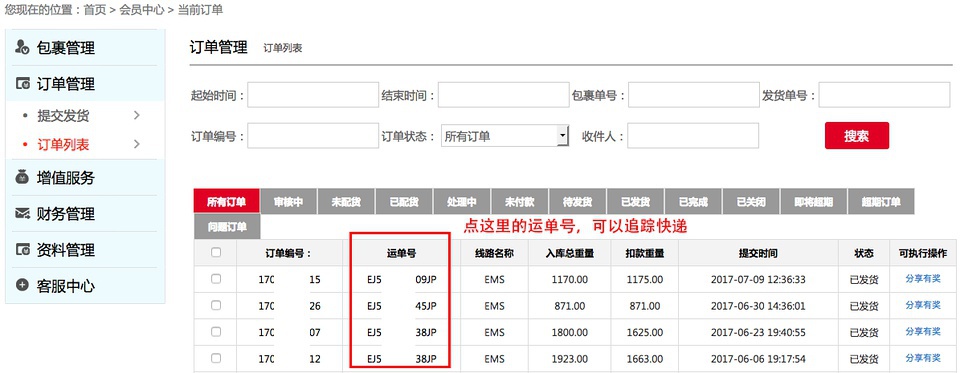Focus the 起始时间 input field

click(x=313, y=95)
